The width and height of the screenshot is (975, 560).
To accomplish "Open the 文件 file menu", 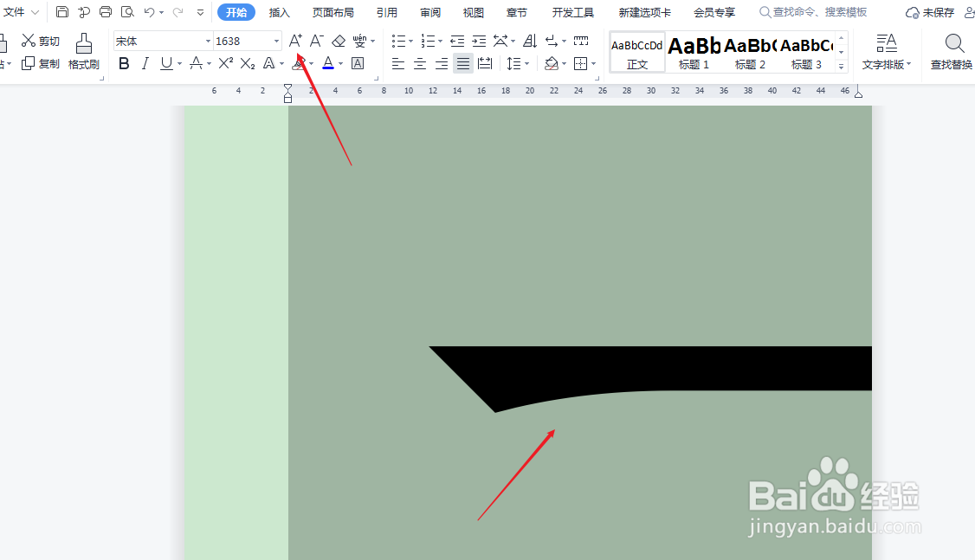I will tap(21, 12).
